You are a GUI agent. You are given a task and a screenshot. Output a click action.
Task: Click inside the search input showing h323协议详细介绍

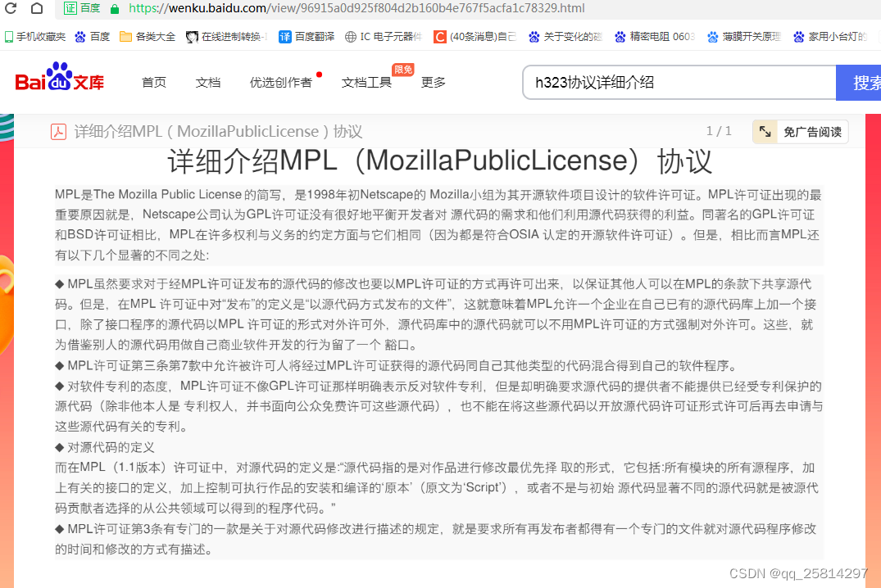coord(680,82)
